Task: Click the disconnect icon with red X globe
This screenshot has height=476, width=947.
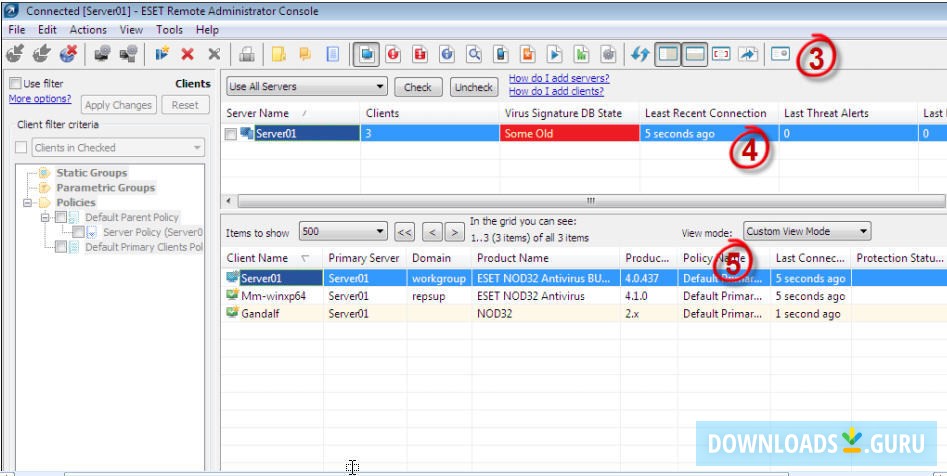Action: pyautogui.click(x=68, y=54)
